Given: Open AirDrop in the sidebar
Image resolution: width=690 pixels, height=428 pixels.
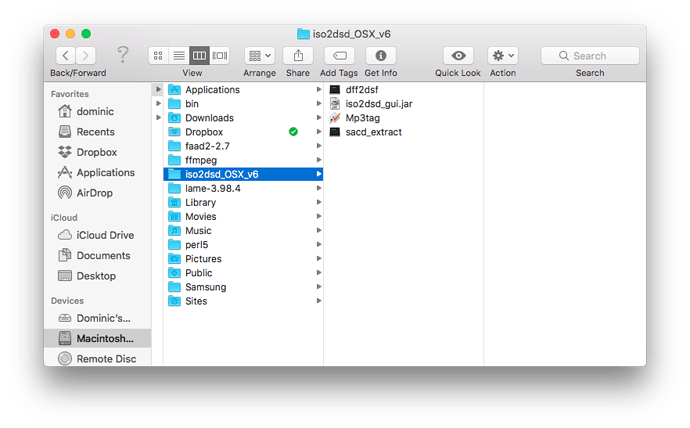Looking at the screenshot, I should (x=97, y=193).
